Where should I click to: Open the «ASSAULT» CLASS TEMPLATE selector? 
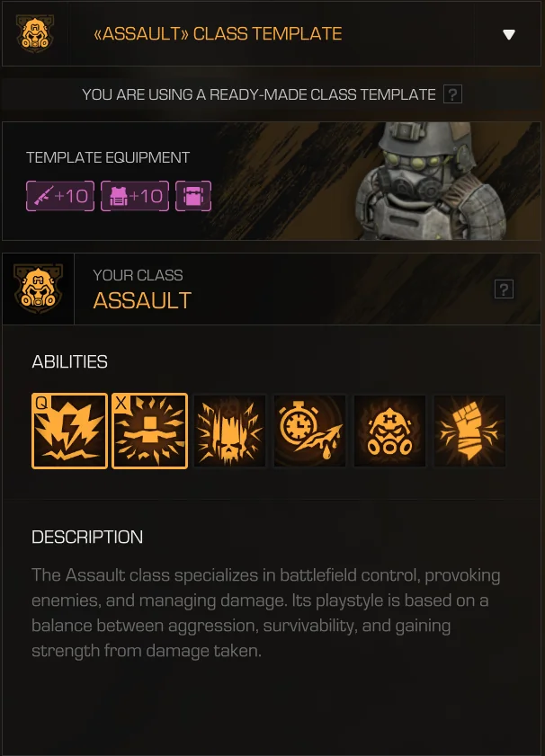272,34
